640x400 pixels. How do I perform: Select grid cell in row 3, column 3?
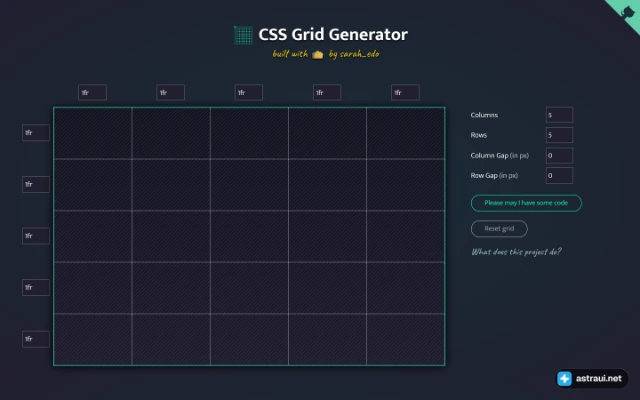point(249,236)
